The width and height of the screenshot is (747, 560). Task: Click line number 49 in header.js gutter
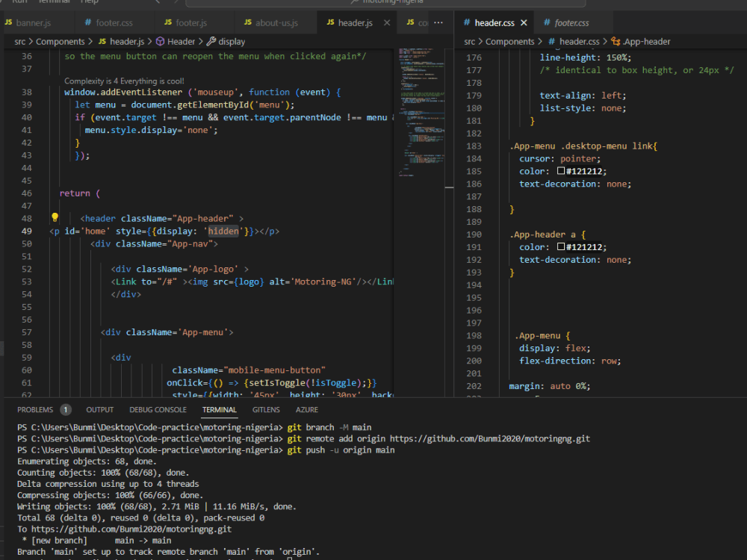[x=27, y=231]
